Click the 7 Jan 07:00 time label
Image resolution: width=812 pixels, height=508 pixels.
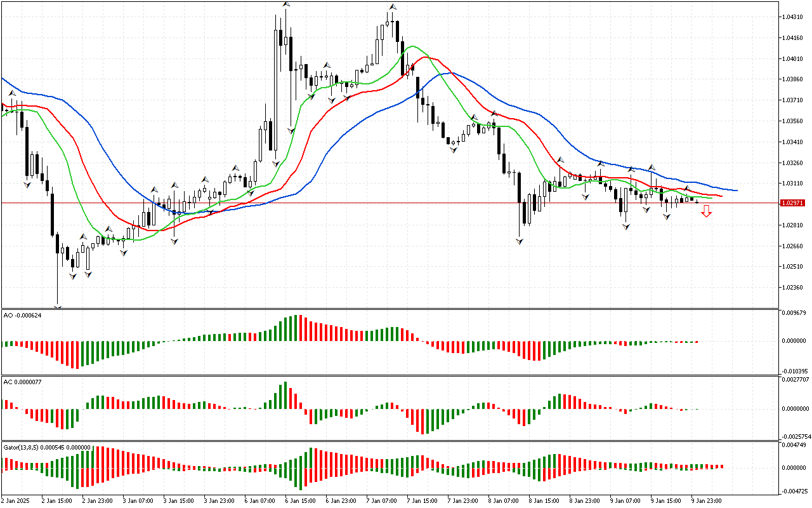[383, 501]
